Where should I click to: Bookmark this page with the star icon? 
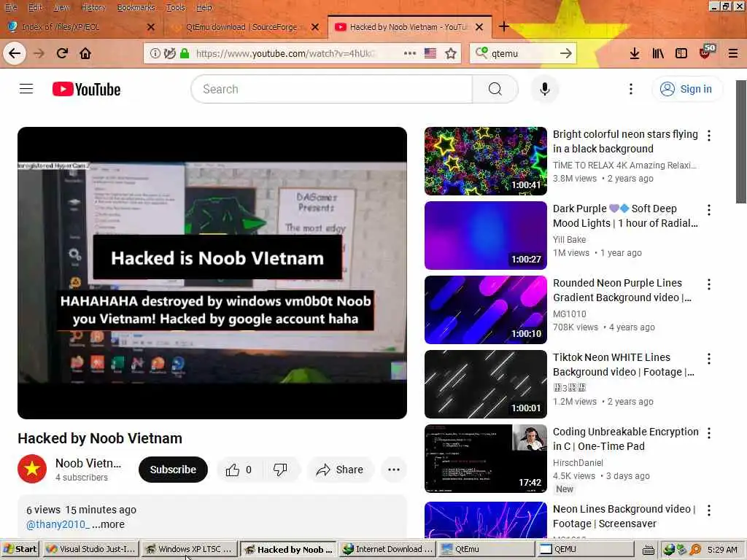point(451,53)
